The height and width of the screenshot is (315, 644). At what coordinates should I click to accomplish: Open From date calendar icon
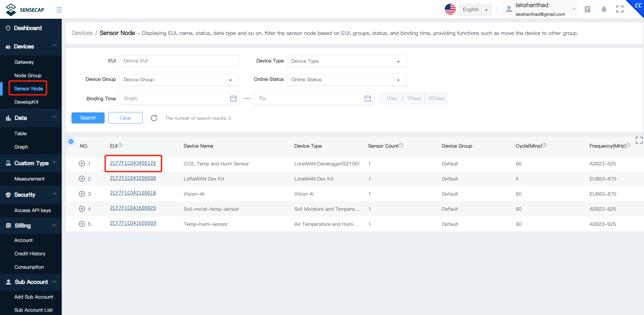(x=233, y=99)
